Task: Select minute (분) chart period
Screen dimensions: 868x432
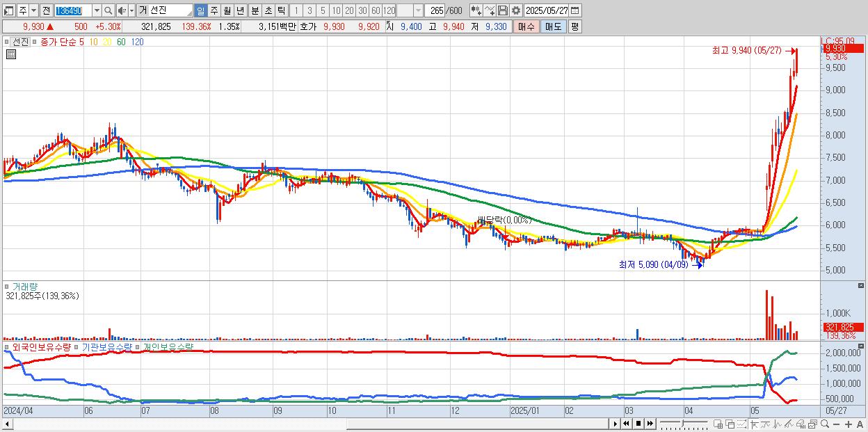Action: [x=255, y=10]
